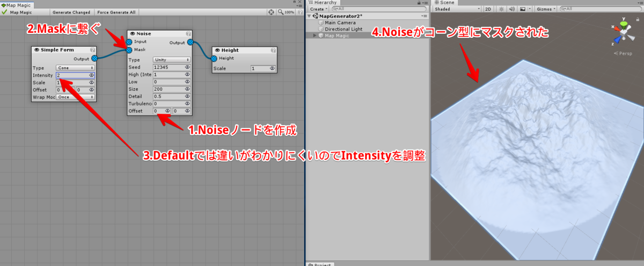Click the Input port on Noise node
The width and height of the screenshot is (644, 266).
129,42
